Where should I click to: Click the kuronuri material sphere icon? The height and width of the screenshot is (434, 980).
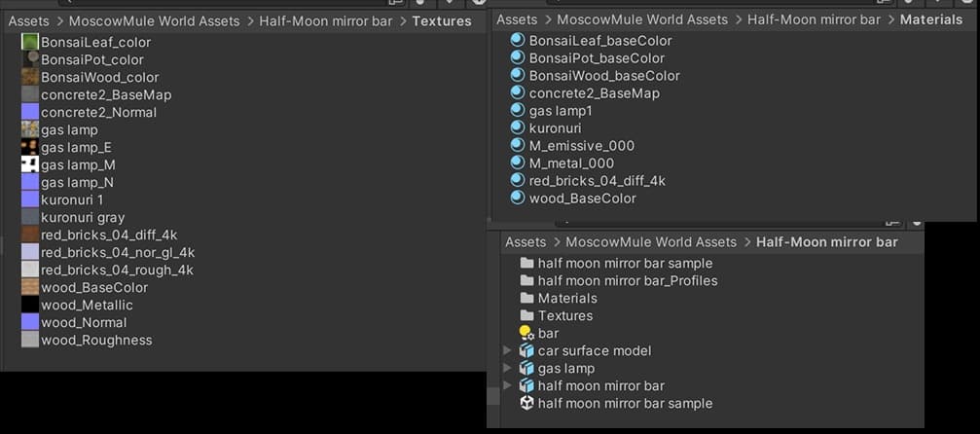coord(517,128)
